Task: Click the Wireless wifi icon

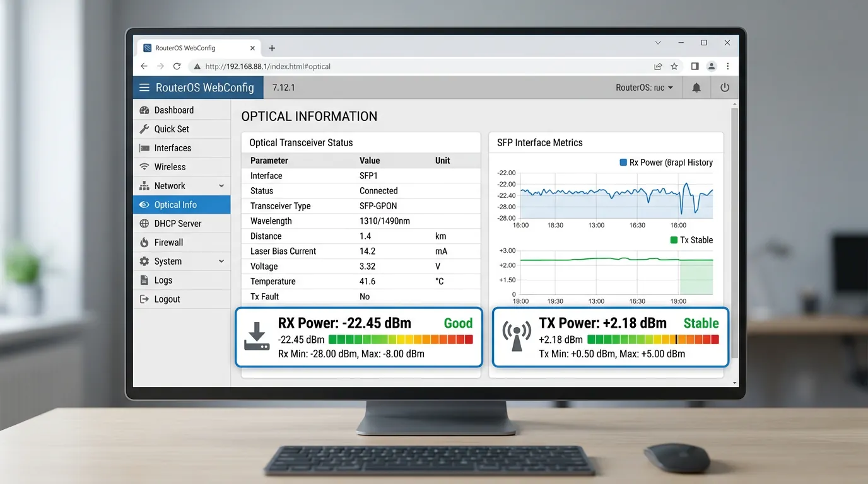Action: click(x=144, y=167)
